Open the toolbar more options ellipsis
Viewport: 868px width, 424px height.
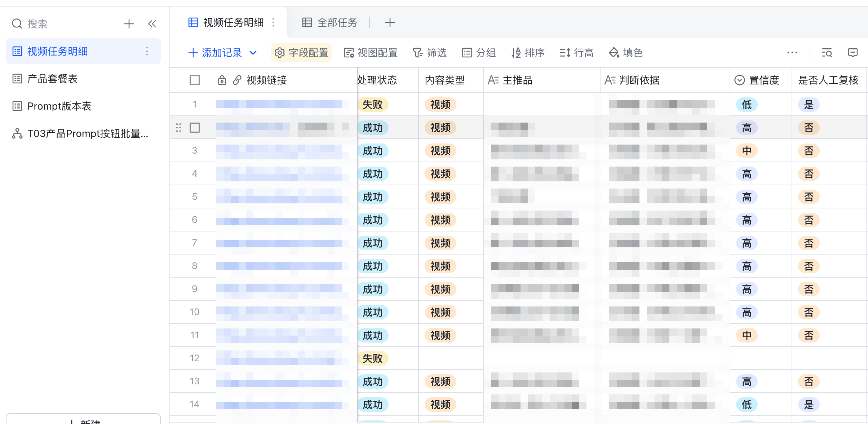coord(792,53)
